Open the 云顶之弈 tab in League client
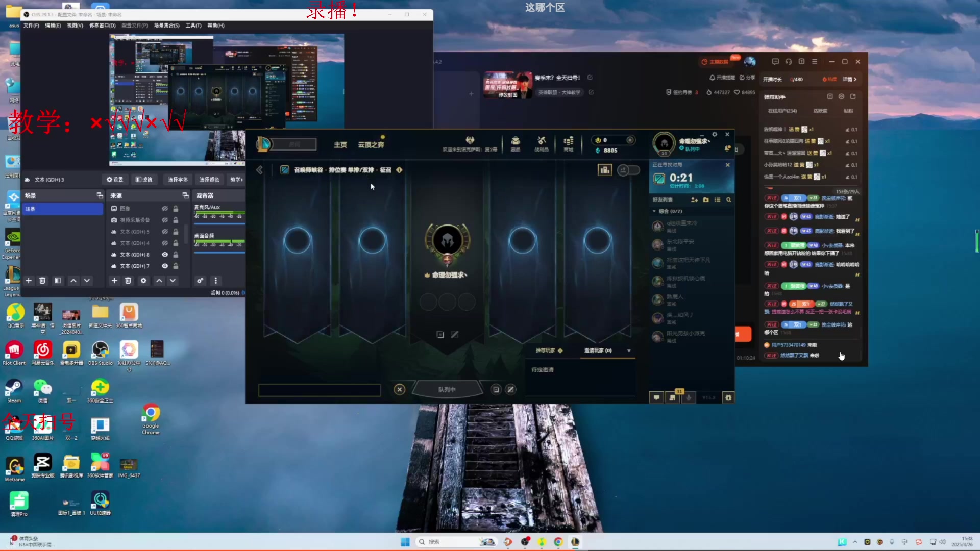This screenshot has width=980, height=551. click(371, 145)
